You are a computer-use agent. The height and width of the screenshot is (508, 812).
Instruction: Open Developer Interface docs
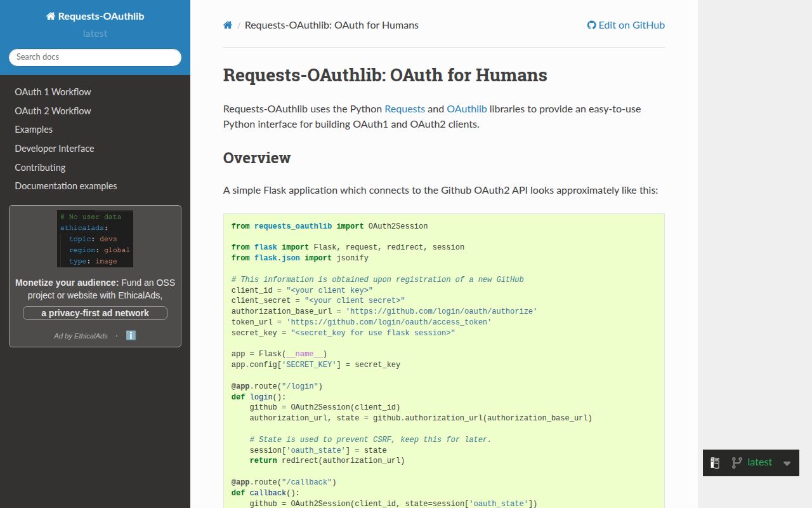(x=55, y=149)
